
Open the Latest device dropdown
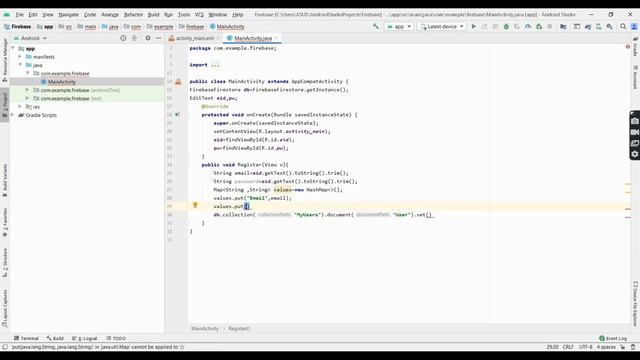pyautogui.click(x=442, y=27)
